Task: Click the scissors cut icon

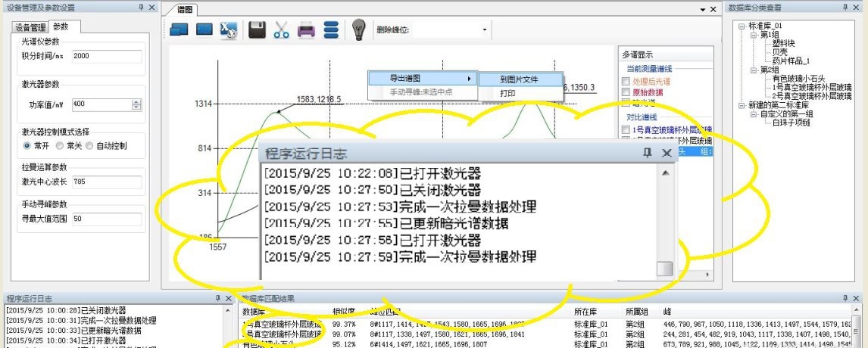Action: (282, 30)
